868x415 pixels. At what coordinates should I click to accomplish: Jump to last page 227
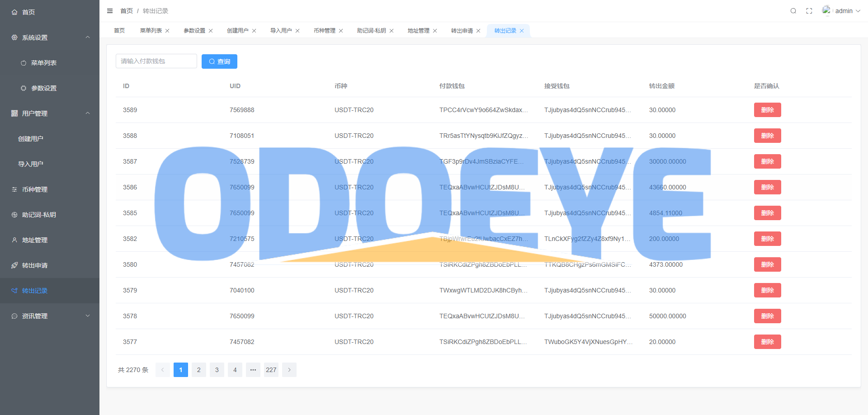click(x=271, y=370)
